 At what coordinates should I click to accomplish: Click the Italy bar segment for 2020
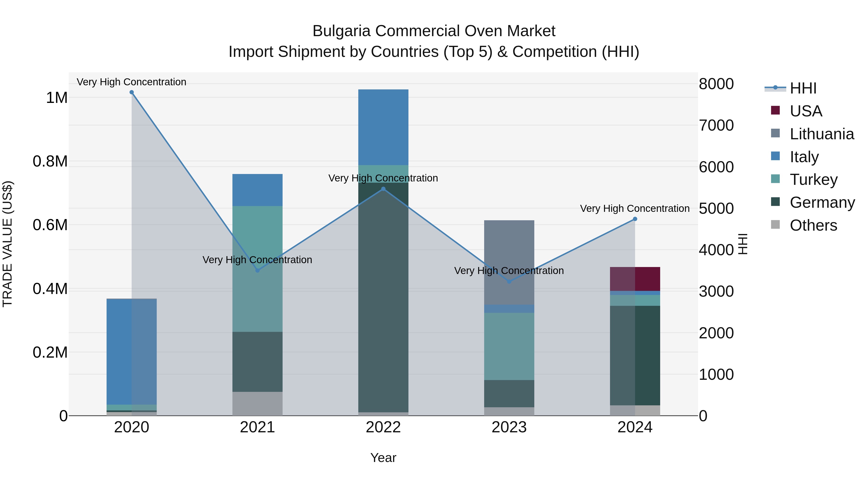click(x=132, y=352)
